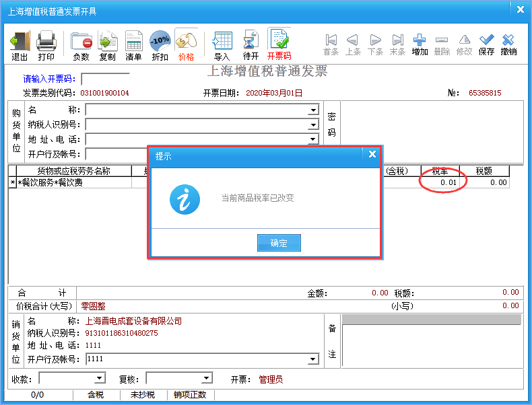Click the 税率 cell showing 0.01
The image size is (532, 405).
[x=440, y=182]
